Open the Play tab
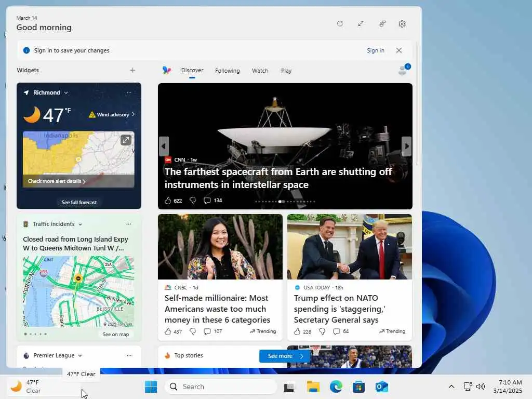The width and height of the screenshot is (532, 399). 286,71
